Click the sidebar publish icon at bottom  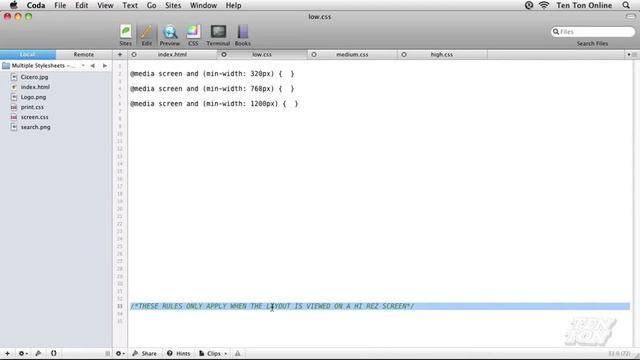(x=38, y=353)
